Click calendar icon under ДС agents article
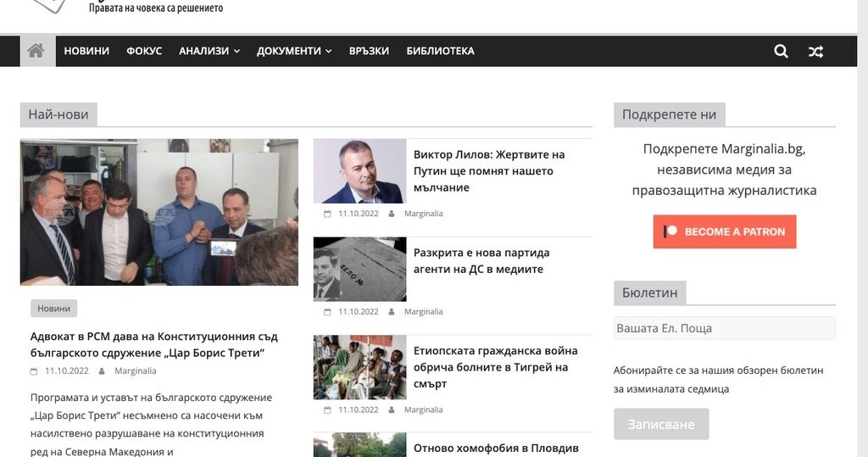 [x=327, y=312]
